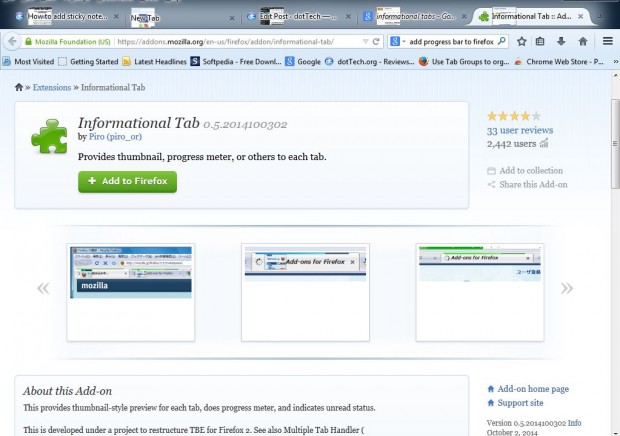620x436 pixels.
Task: Show previous screenshots with left chevron
Action: [x=43, y=288]
